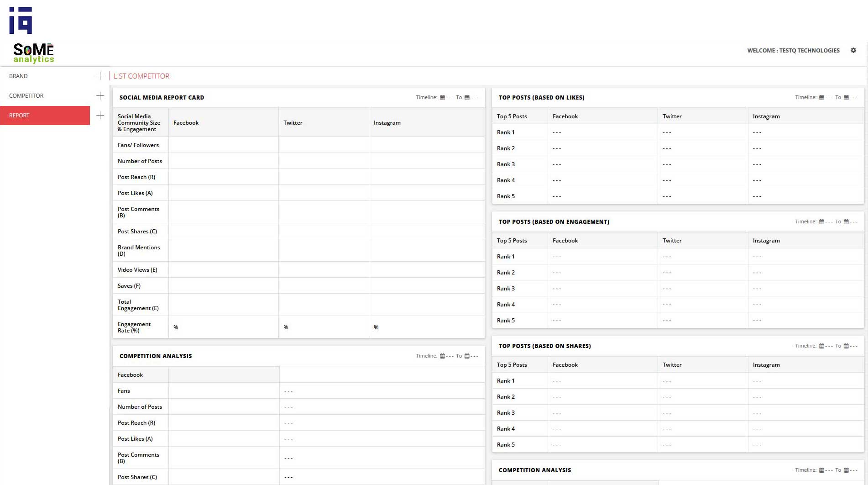868x485 pixels.
Task: Click the Total Engagement (E) row label
Action: coord(138,305)
